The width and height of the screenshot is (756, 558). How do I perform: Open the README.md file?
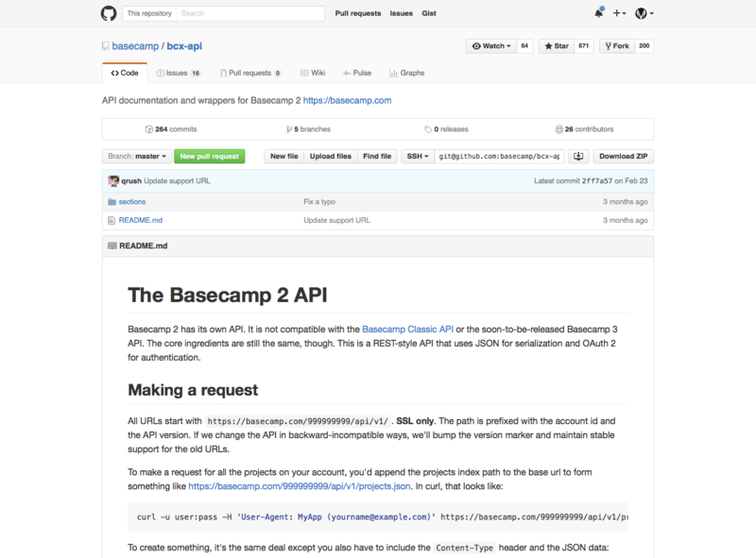[x=140, y=220]
